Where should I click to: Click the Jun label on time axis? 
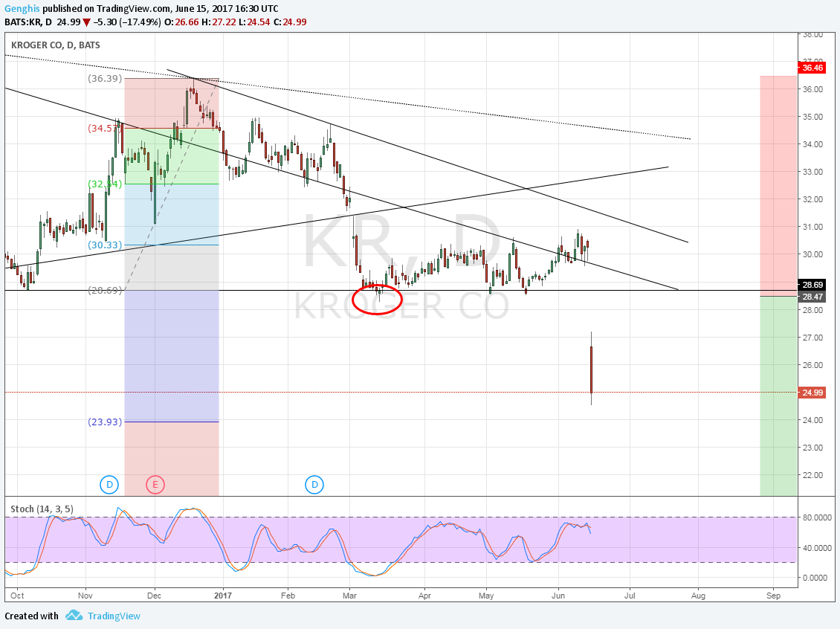click(558, 596)
